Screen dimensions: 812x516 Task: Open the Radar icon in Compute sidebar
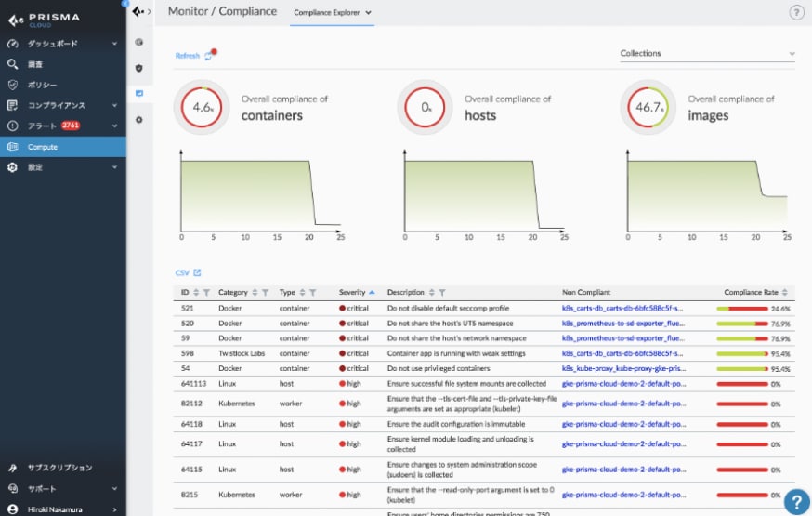tap(139, 42)
